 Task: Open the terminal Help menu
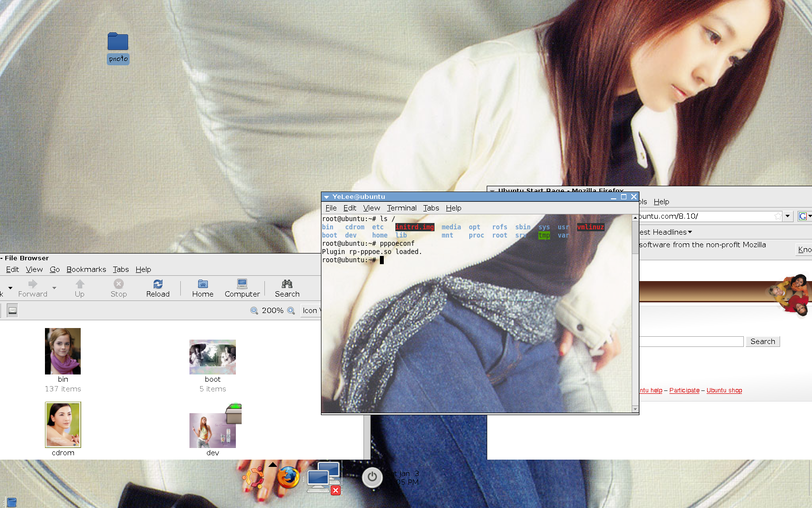pyautogui.click(x=454, y=208)
